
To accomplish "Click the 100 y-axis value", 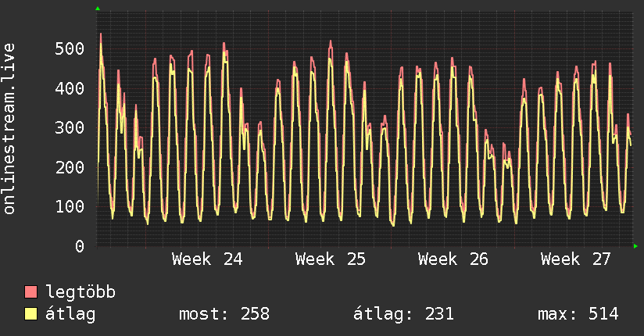I will [x=70, y=206].
